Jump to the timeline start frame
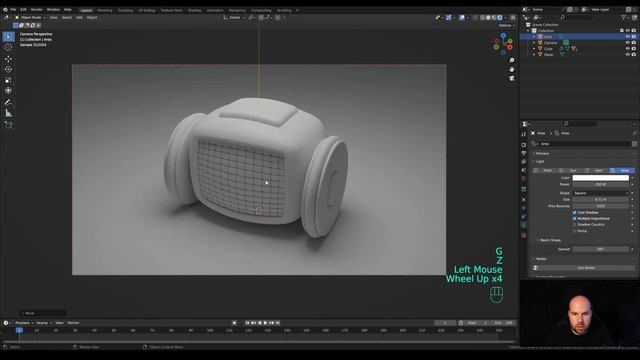Screen dimensions: 640x360 pyautogui.click(x=247, y=323)
